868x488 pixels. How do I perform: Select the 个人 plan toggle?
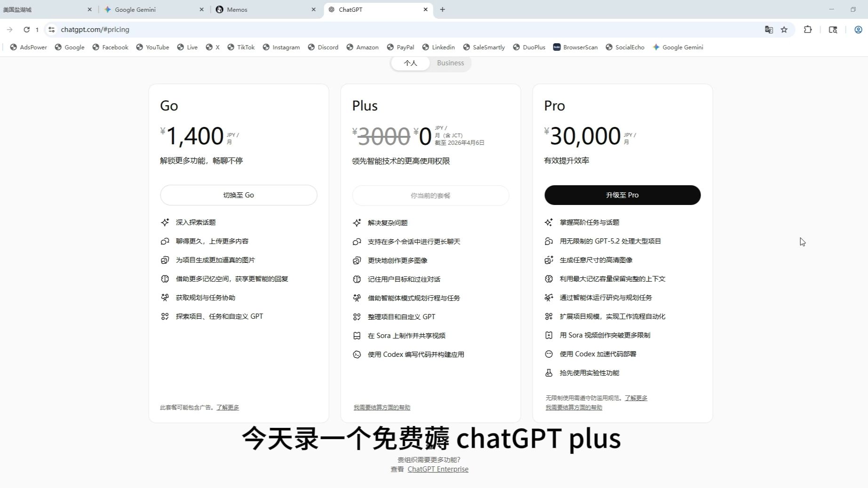click(x=410, y=63)
